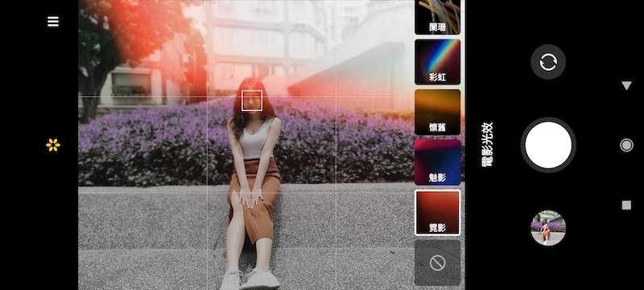
Task: Tap the 電影光效 mode label
Action: click(487, 144)
